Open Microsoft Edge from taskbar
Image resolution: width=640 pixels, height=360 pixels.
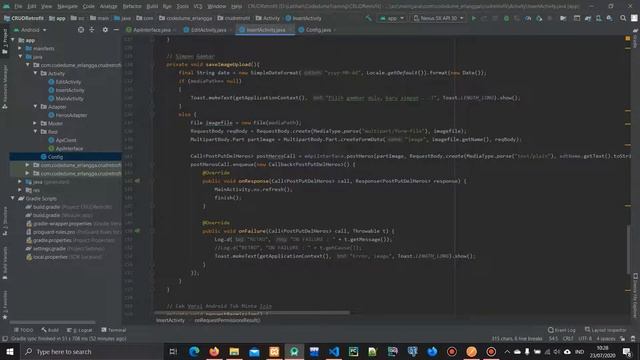(194, 351)
